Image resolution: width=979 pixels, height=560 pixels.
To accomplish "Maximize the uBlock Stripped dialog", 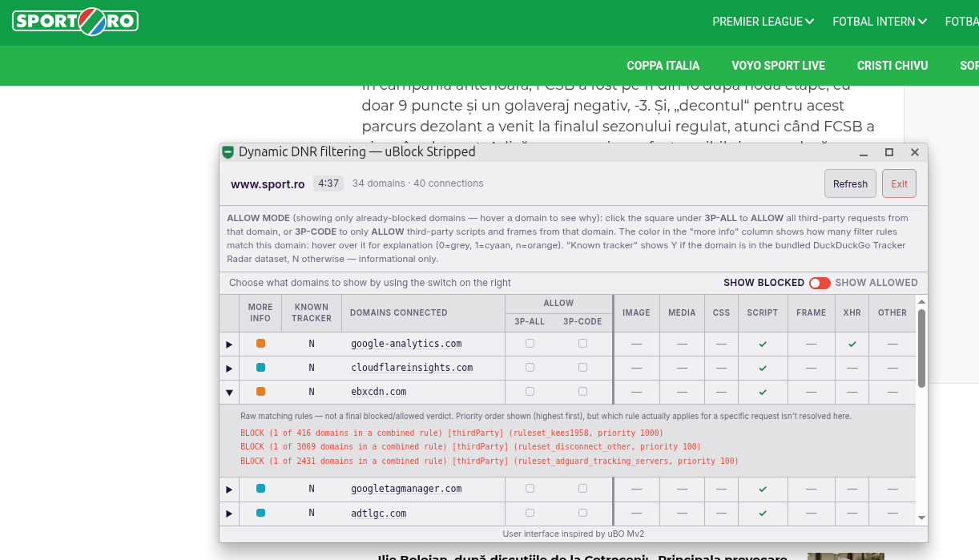I will (x=889, y=152).
